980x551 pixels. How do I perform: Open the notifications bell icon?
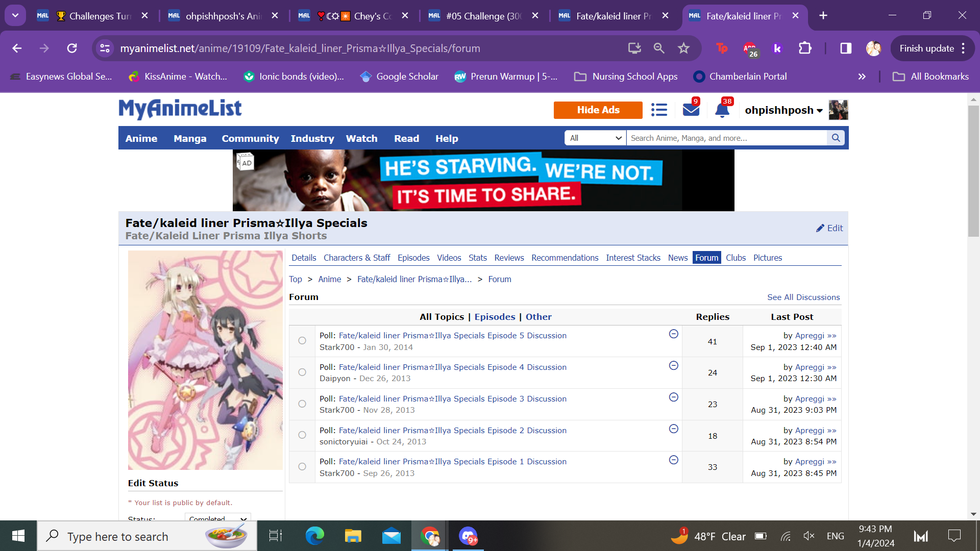click(722, 110)
